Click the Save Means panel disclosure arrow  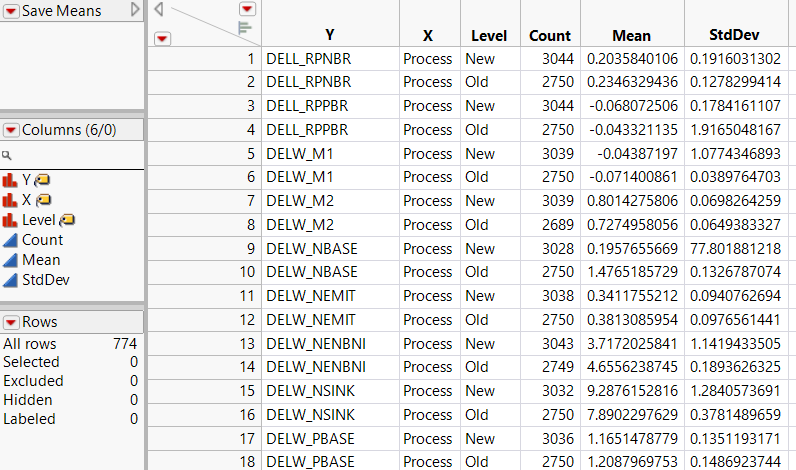pos(136,10)
